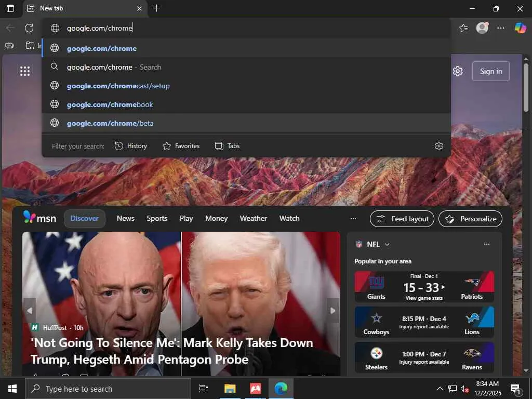Viewport: 532px width, 399px height.
Task: Filter search by Favorites
Action: coord(181,146)
